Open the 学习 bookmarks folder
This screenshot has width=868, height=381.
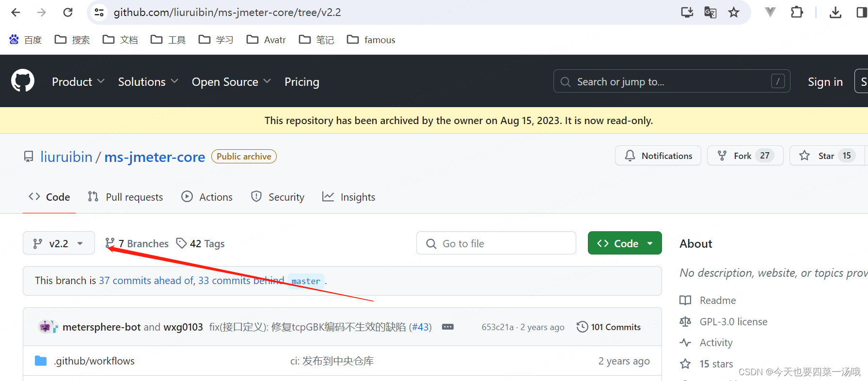coord(216,40)
